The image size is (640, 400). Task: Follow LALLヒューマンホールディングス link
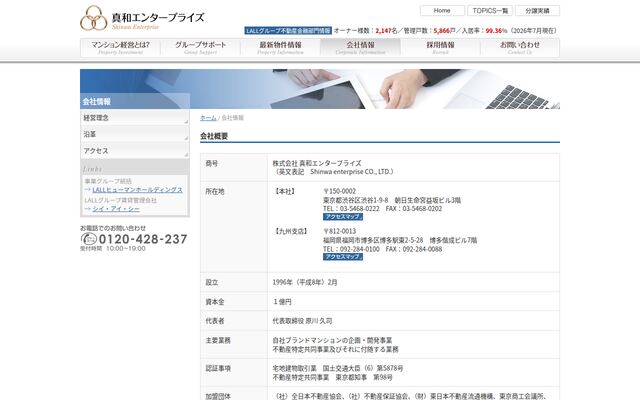tap(137, 190)
